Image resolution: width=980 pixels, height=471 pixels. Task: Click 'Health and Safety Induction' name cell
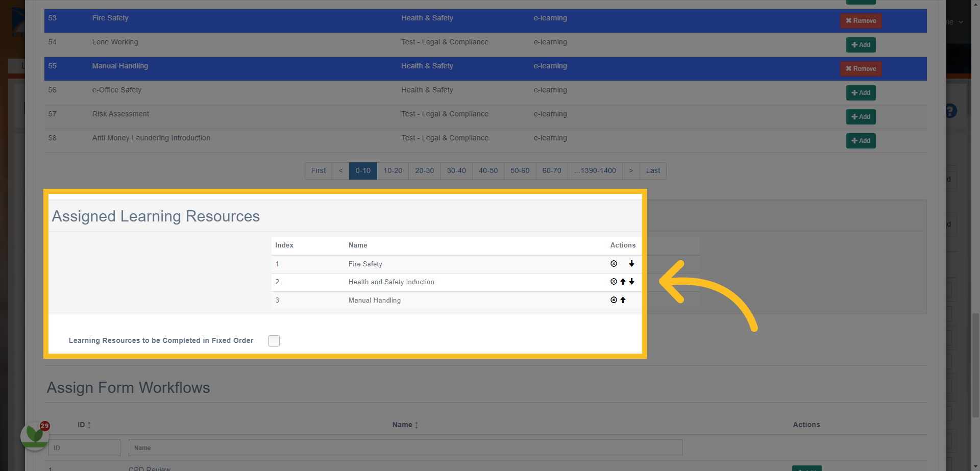tap(391, 282)
